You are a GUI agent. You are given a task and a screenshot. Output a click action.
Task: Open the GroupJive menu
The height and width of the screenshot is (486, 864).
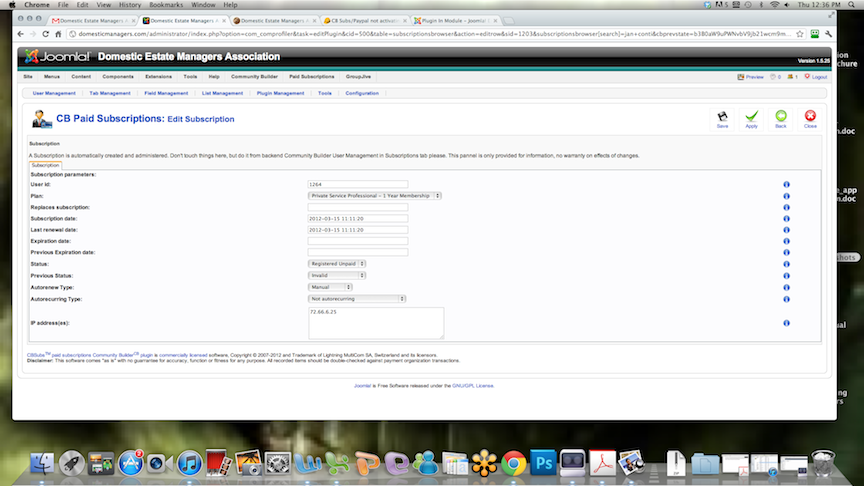click(x=358, y=77)
